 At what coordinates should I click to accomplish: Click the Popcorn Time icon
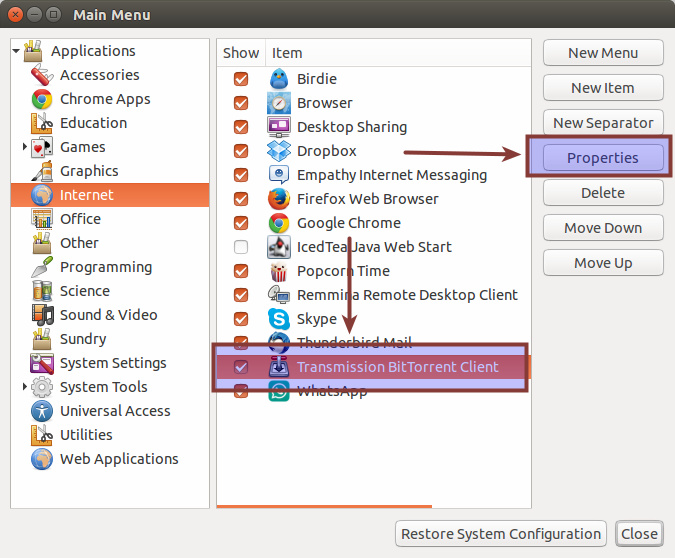279,271
